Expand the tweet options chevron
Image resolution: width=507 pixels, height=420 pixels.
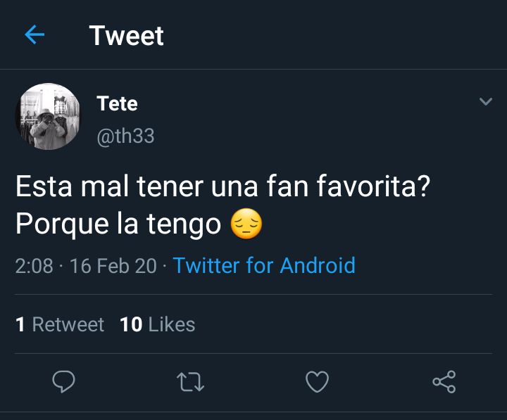click(x=486, y=101)
